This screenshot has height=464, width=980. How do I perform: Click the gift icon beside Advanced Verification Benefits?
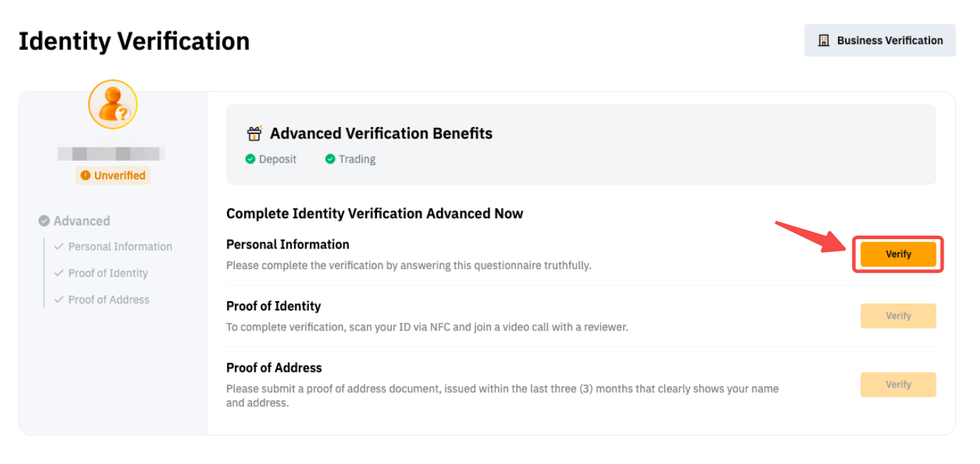(x=255, y=133)
